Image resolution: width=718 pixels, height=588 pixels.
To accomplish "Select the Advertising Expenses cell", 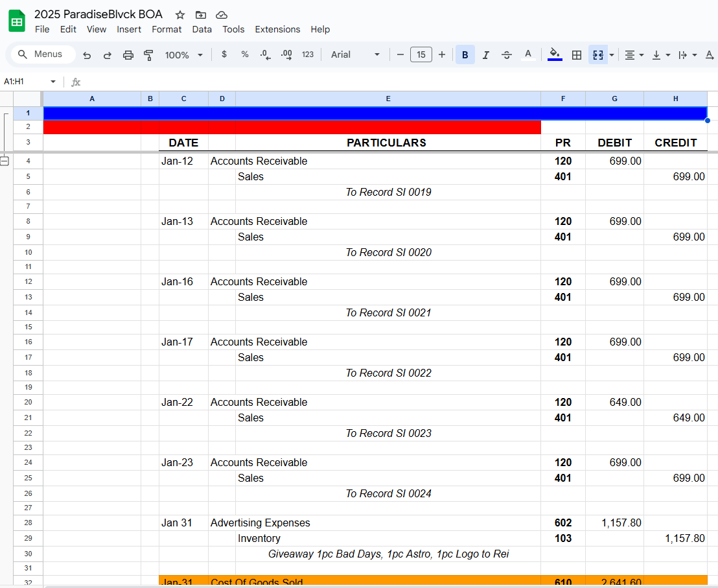I will (260, 523).
